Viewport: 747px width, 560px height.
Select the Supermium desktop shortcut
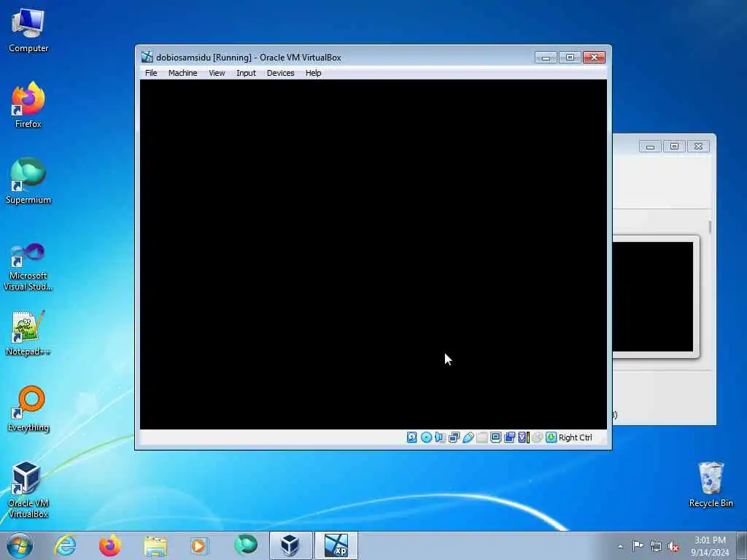[28, 181]
